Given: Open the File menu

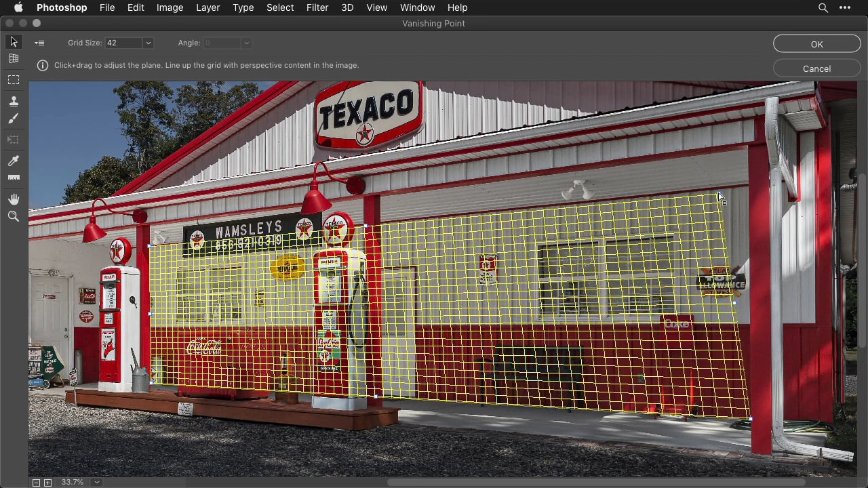Looking at the screenshot, I should (107, 7).
